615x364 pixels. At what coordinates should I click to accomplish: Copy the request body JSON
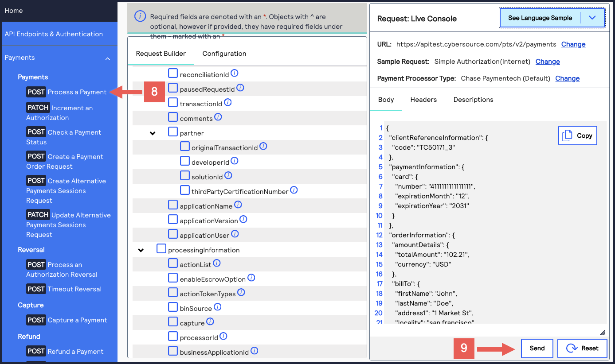click(577, 136)
